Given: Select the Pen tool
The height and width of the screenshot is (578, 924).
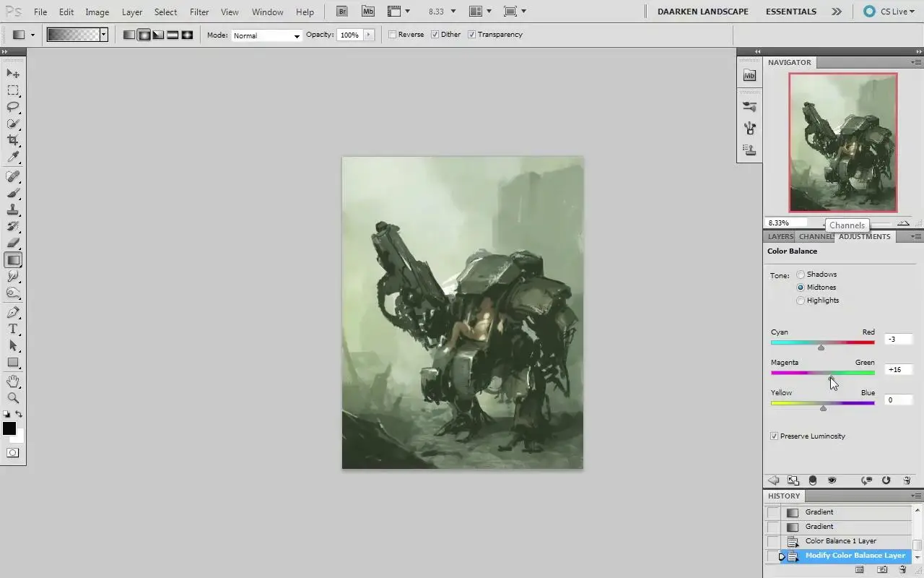Looking at the screenshot, I should [13, 313].
